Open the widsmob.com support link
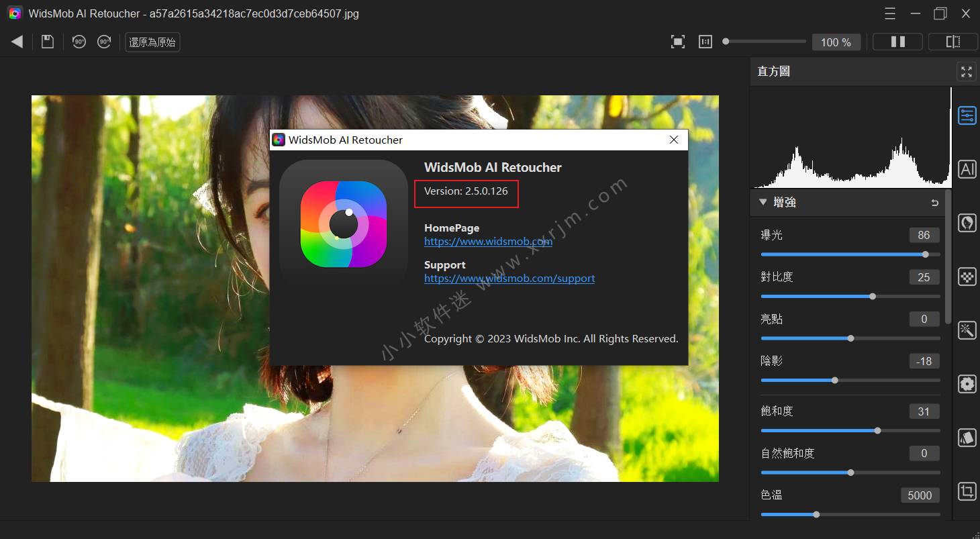Viewport: 980px width, 539px height. tap(509, 279)
